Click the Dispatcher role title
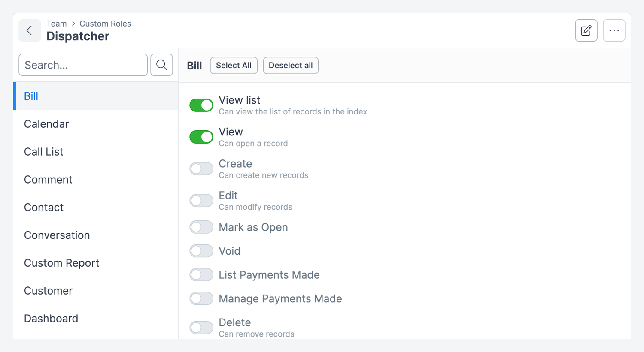The width and height of the screenshot is (644, 352). tap(78, 36)
